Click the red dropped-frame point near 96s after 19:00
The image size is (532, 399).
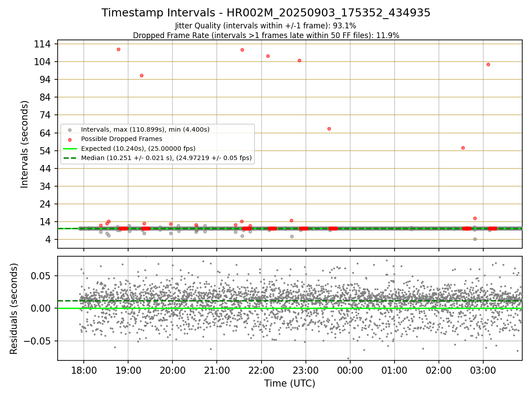click(141, 75)
